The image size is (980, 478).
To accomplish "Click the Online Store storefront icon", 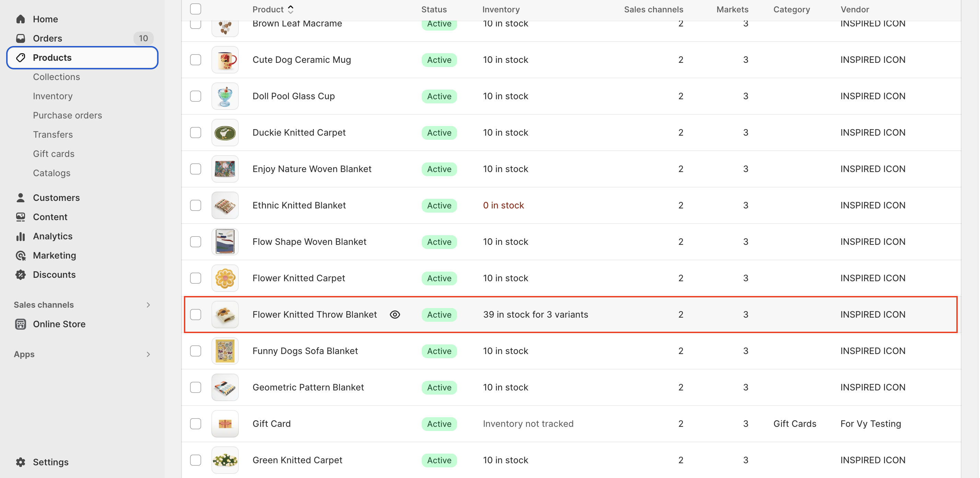I will [x=21, y=324].
